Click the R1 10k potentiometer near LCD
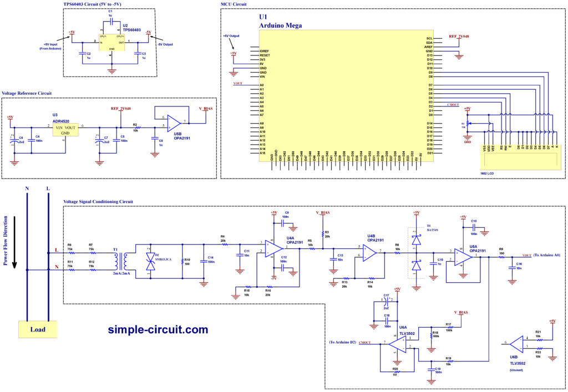 [x=467, y=124]
